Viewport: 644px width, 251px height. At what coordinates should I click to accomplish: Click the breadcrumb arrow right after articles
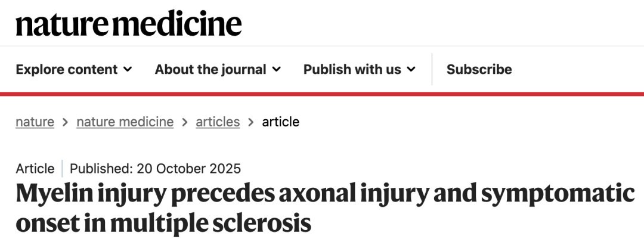tap(251, 122)
